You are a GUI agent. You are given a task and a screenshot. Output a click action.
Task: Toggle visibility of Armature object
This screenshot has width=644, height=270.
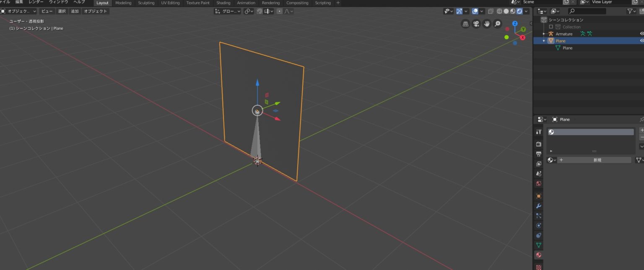click(641, 34)
